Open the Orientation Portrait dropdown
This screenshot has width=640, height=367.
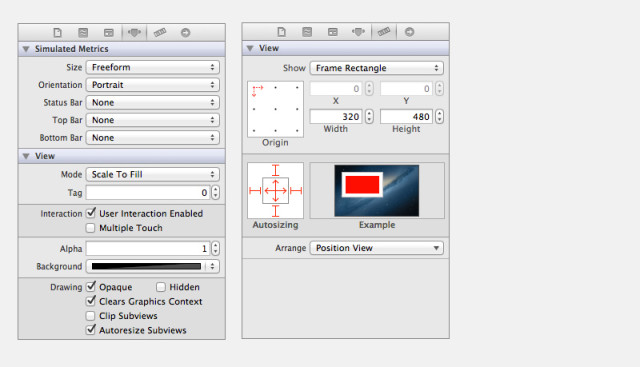click(153, 85)
